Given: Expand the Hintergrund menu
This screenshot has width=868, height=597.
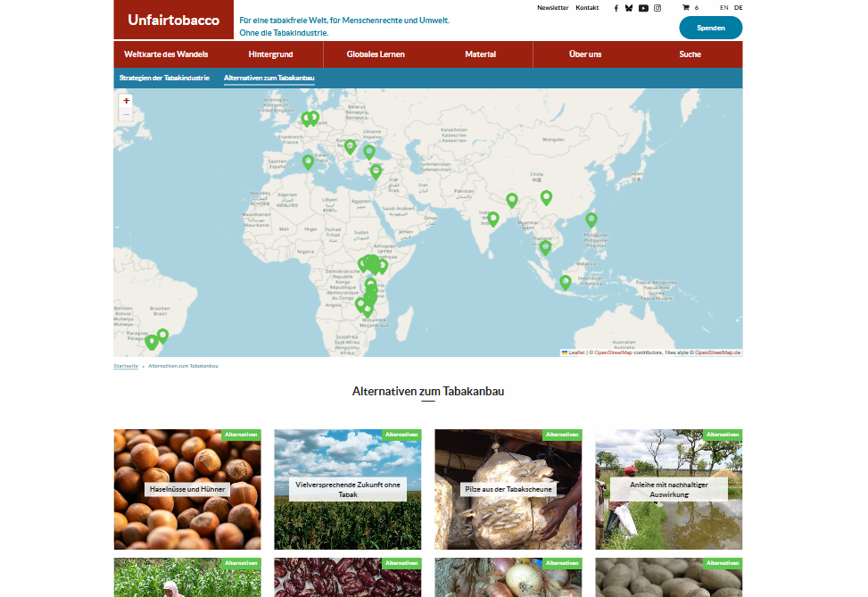Looking at the screenshot, I should point(270,54).
